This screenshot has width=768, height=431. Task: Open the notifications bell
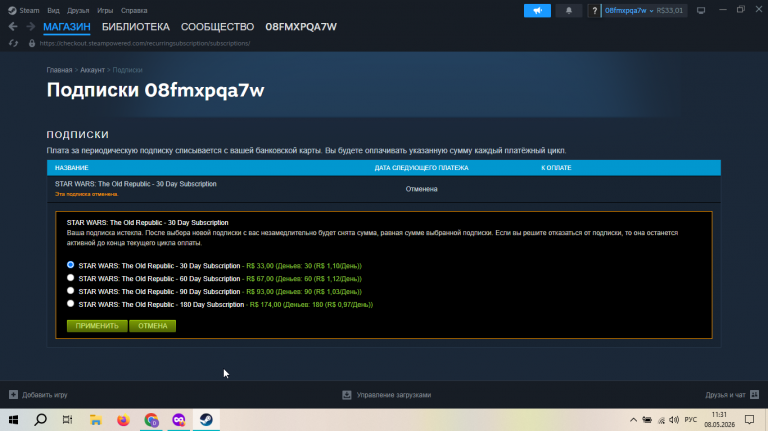pyautogui.click(x=569, y=10)
